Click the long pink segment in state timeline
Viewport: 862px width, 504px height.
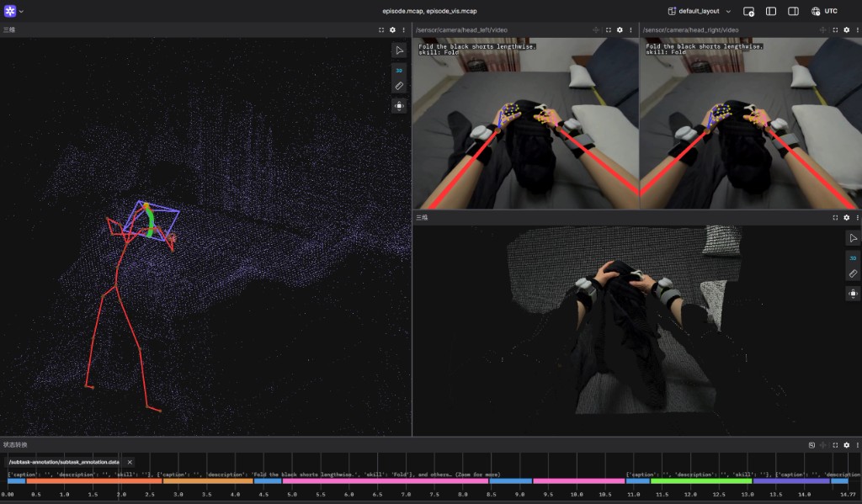click(x=385, y=481)
